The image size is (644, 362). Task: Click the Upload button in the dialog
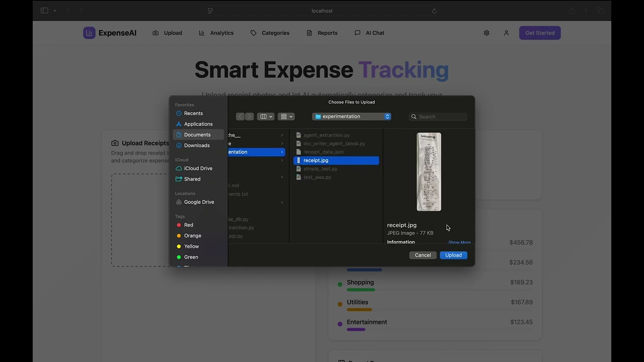pyautogui.click(x=453, y=255)
